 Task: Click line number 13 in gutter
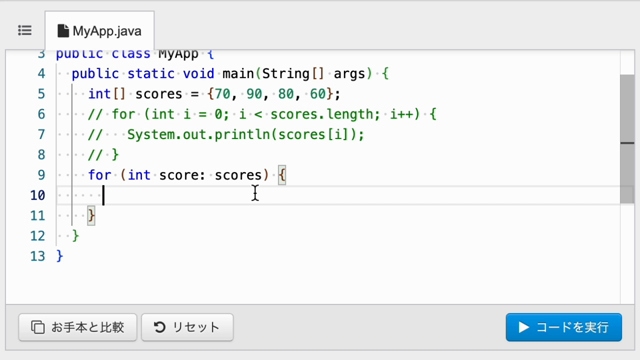38,256
